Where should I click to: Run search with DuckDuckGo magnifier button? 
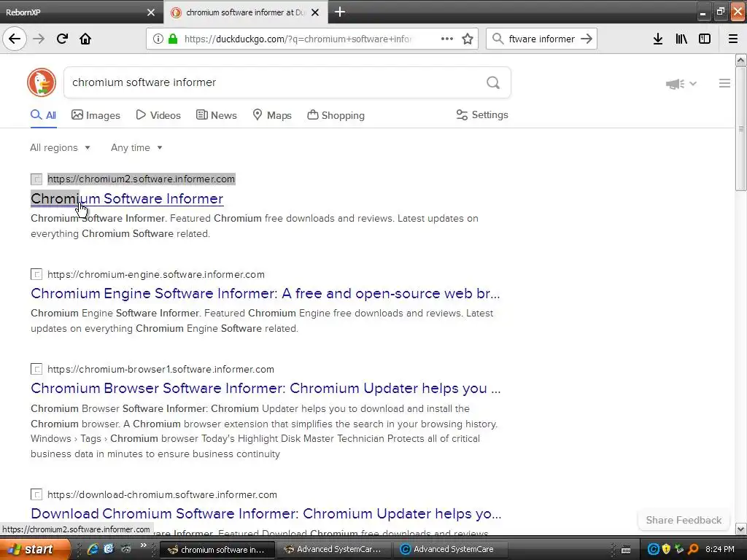(x=493, y=83)
